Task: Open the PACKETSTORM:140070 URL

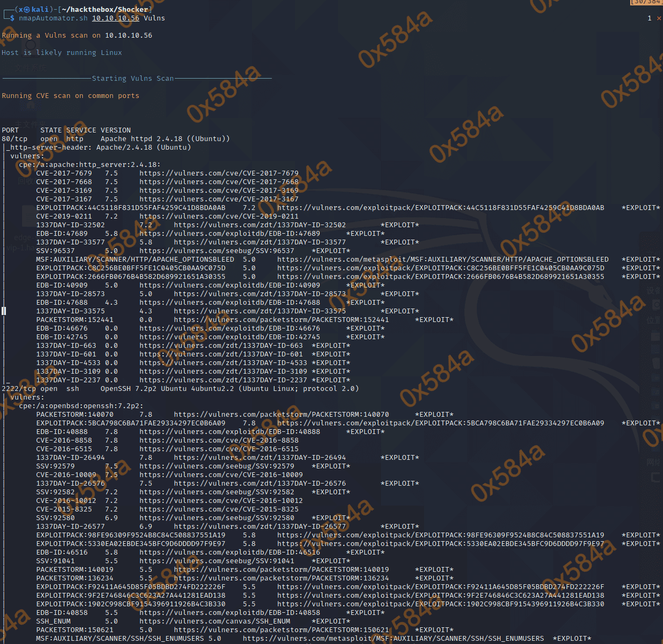Action: click(281, 415)
